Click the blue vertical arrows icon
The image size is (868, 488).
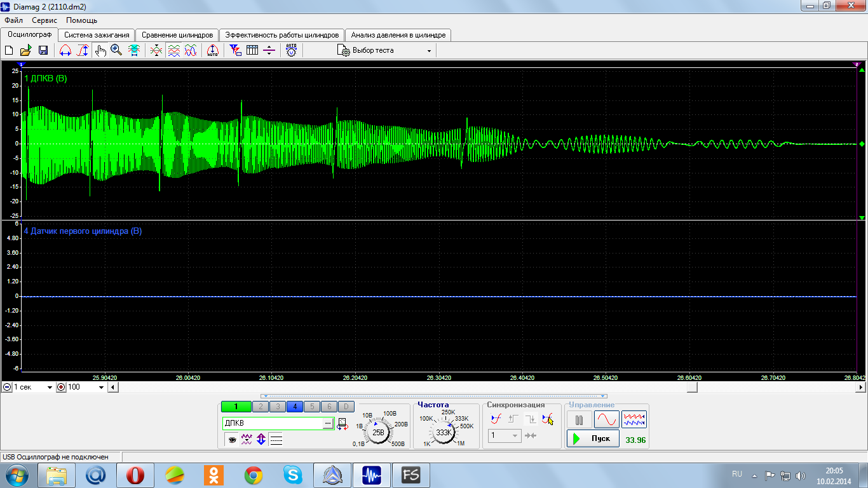tap(261, 439)
